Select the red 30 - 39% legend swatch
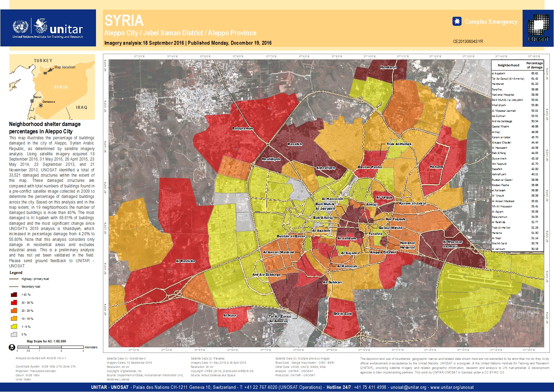Screen dimensions: 554x392 14,303
